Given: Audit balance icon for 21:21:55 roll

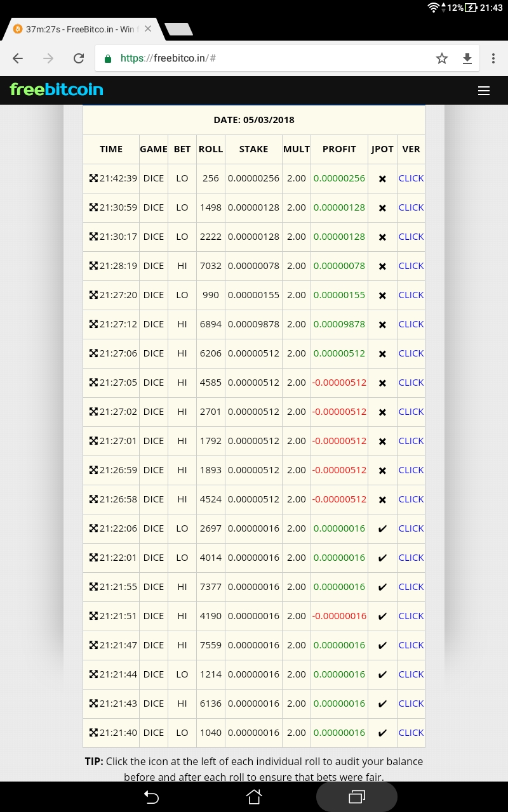Looking at the screenshot, I should (x=93, y=587).
